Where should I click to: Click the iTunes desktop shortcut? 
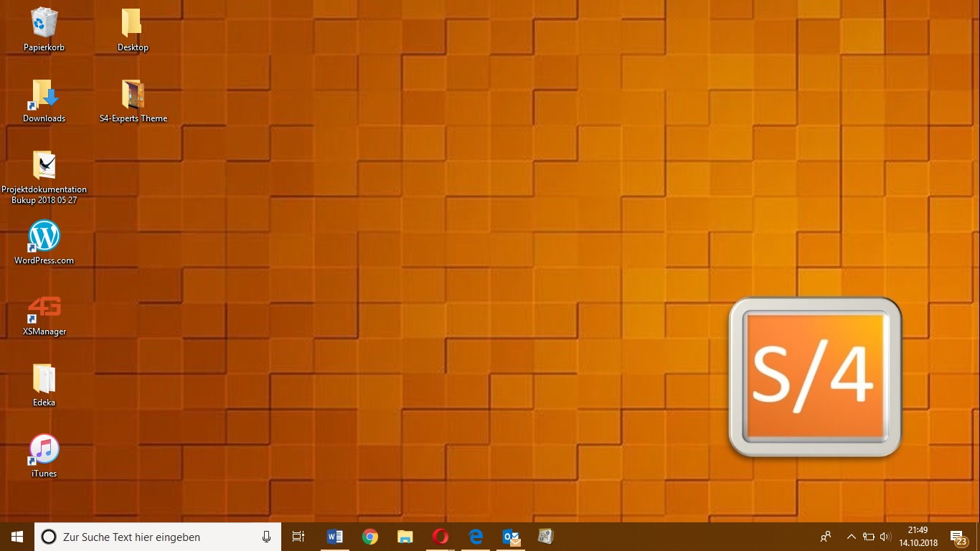pos(44,450)
